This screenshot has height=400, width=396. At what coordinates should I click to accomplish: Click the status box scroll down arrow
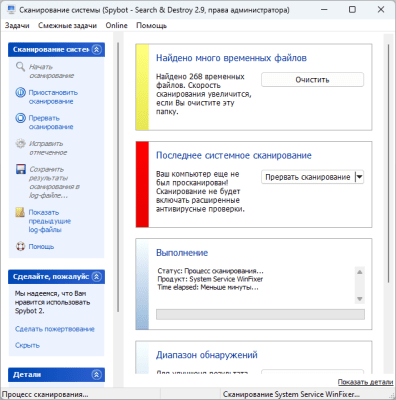[x=360, y=299]
